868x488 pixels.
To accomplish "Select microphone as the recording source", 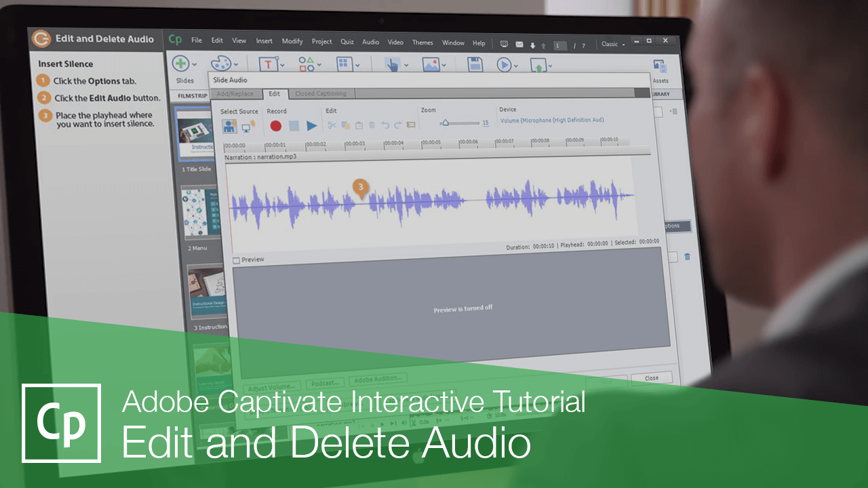I will point(230,124).
